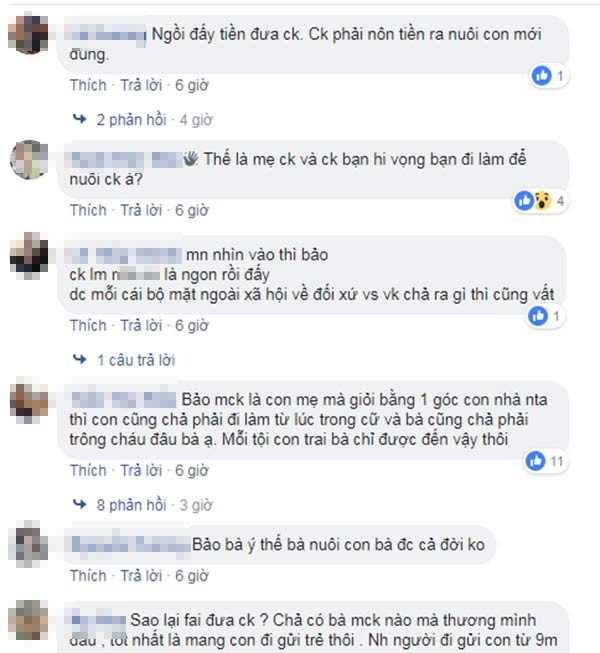Open blurred name of 'Bảo mck' commenter

(124, 400)
